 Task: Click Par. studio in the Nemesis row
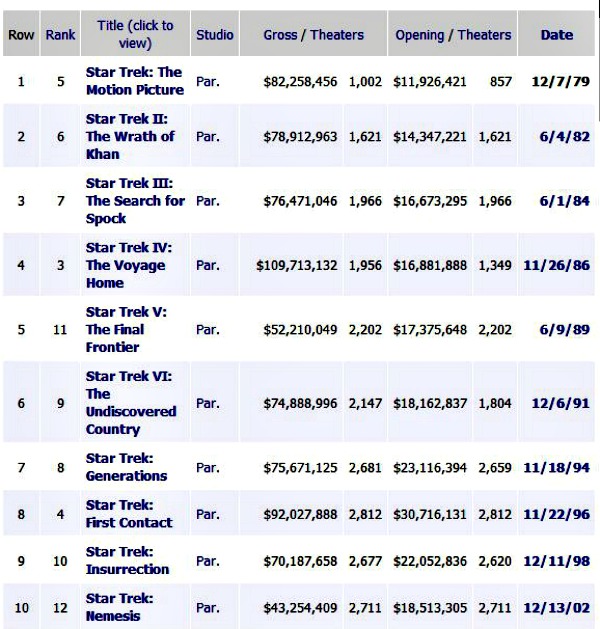click(208, 607)
